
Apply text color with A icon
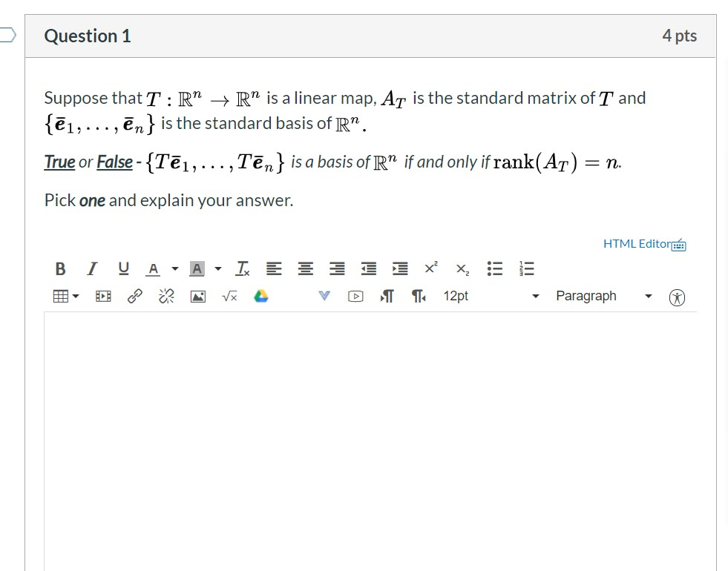tap(153, 268)
